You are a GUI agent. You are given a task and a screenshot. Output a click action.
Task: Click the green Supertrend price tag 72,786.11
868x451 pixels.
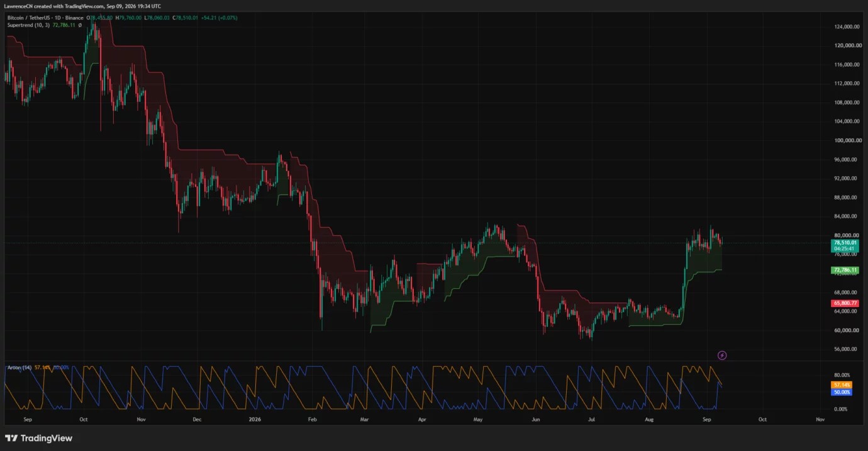pyautogui.click(x=845, y=270)
